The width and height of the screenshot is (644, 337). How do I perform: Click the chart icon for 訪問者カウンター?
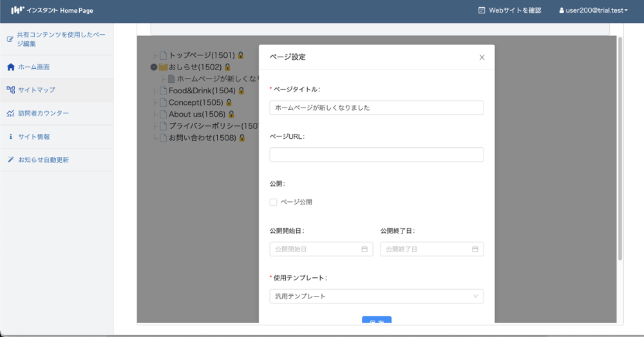(10, 114)
